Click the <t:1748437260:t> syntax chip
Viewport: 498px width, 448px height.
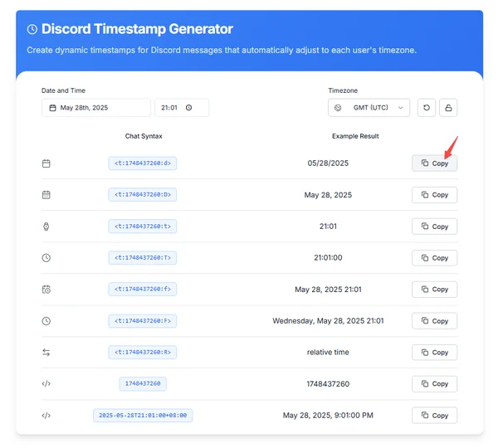pos(143,226)
